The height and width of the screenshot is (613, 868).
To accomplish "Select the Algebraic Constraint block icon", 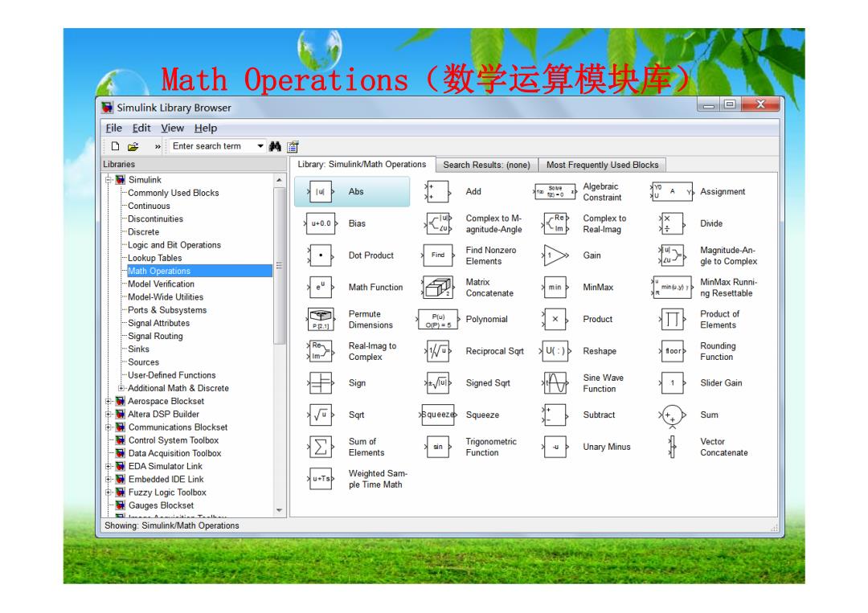I will (555, 191).
